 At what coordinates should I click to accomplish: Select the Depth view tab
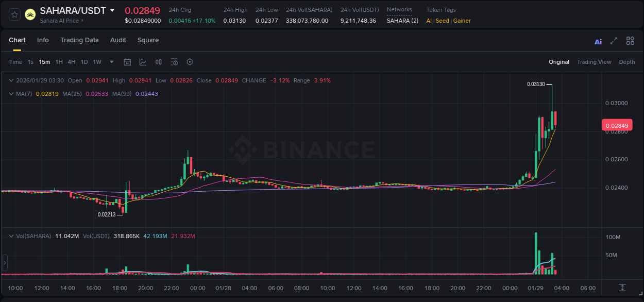[x=627, y=62]
